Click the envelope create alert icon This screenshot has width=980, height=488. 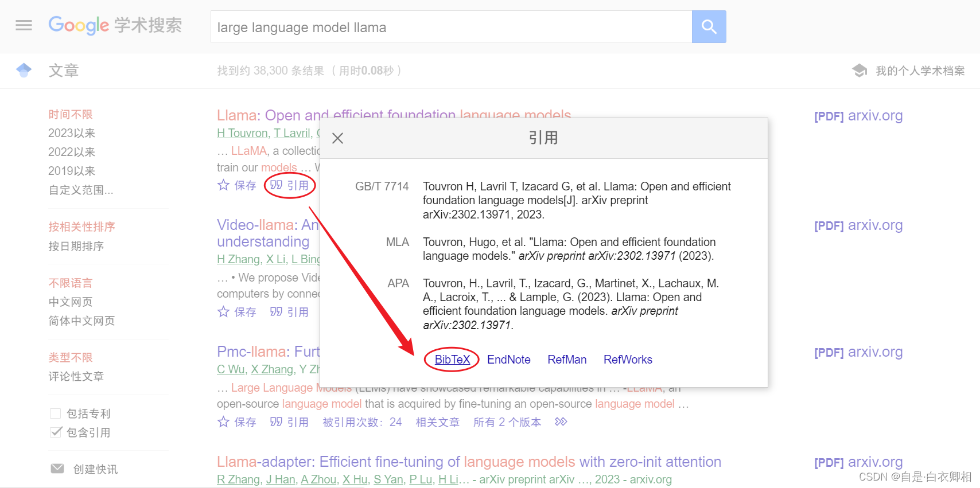[x=57, y=469]
